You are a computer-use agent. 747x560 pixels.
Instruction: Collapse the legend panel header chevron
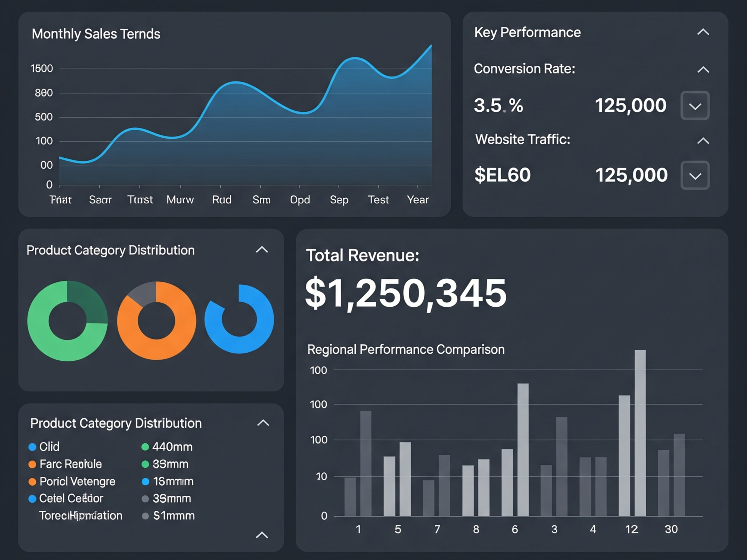click(x=263, y=423)
